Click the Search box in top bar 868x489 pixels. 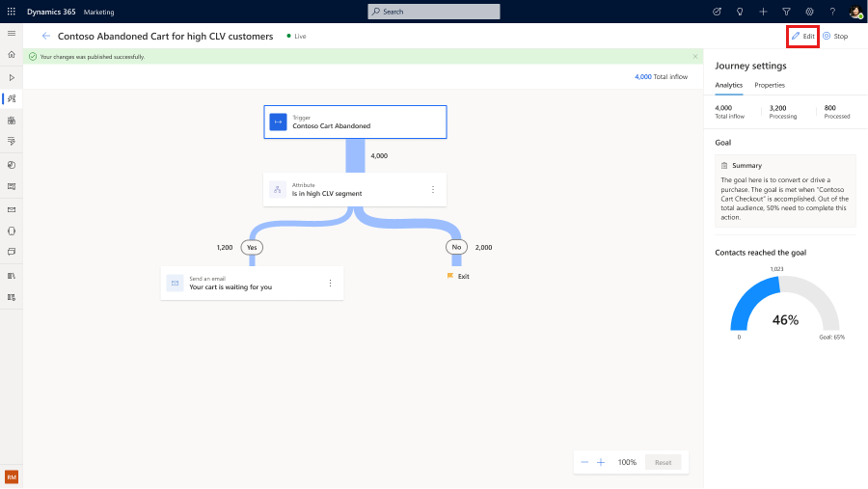pyautogui.click(x=434, y=12)
